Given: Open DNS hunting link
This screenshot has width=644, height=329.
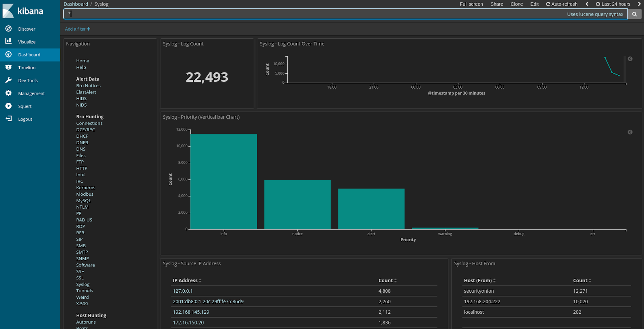Looking at the screenshot, I should point(81,149).
